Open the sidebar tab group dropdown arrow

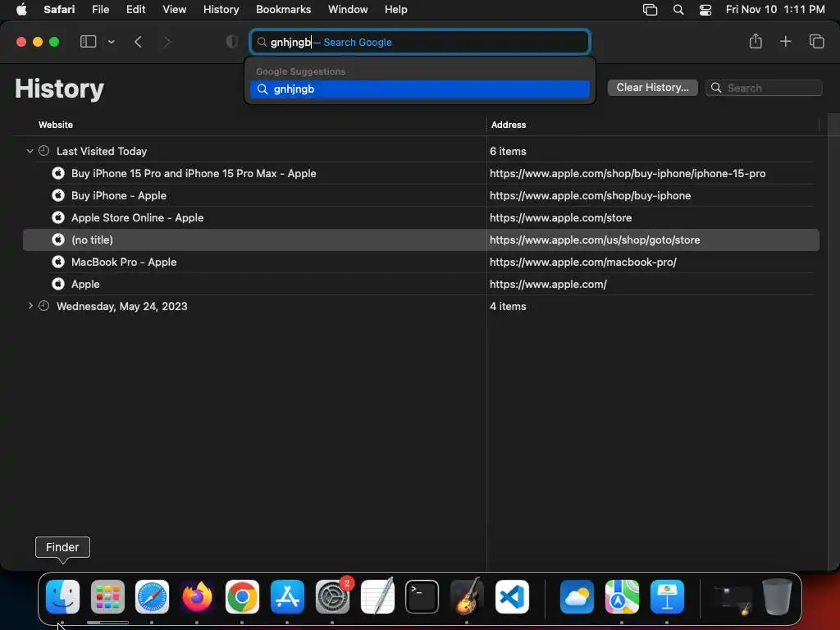click(111, 42)
